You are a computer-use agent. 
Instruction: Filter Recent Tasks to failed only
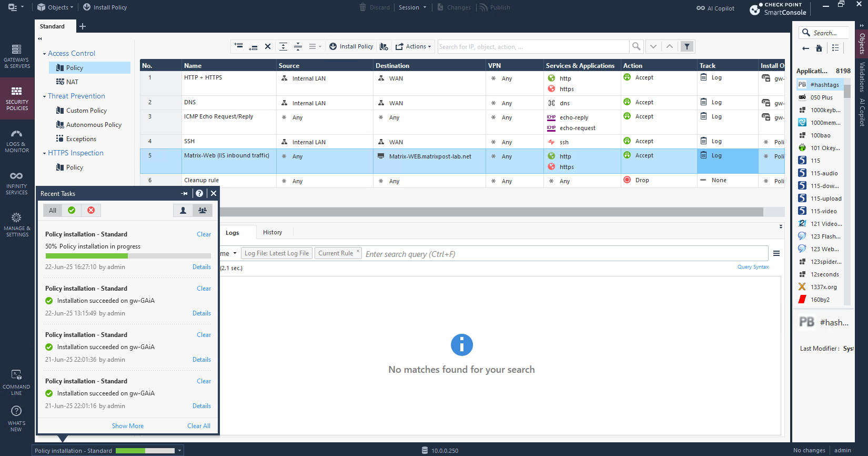pos(91,210)
